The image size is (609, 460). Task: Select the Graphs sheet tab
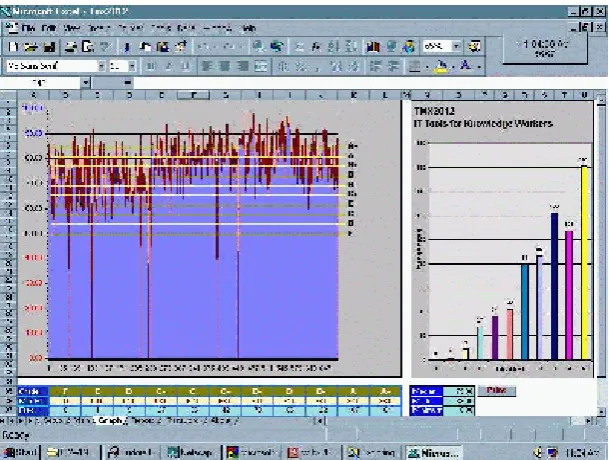click(x=112, y=420)
